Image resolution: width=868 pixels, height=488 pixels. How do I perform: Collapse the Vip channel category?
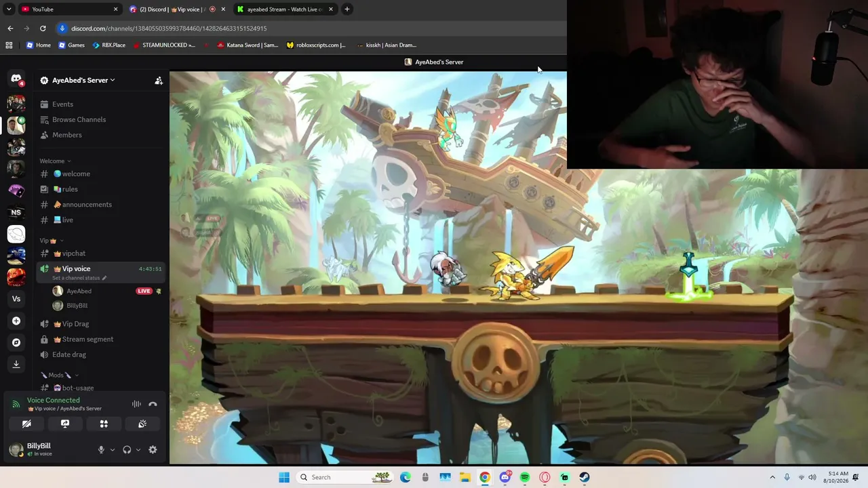tap(52, 241)
